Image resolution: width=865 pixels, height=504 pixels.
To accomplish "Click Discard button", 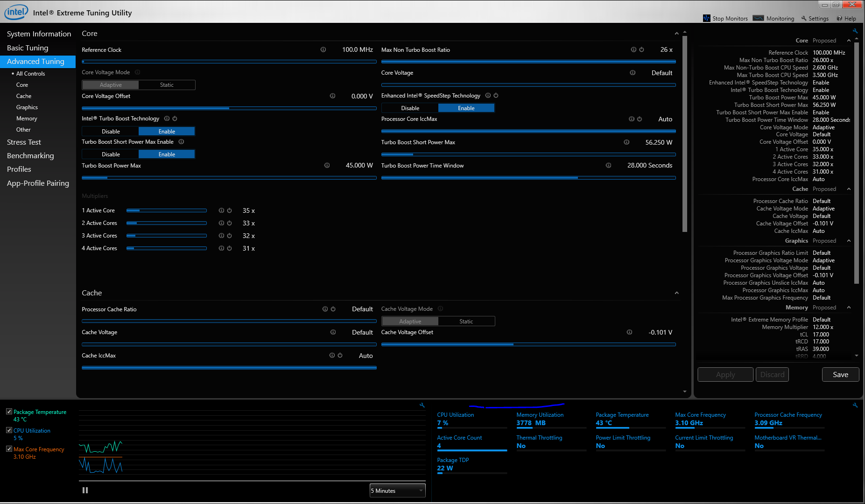I will (x=772, y=375).
